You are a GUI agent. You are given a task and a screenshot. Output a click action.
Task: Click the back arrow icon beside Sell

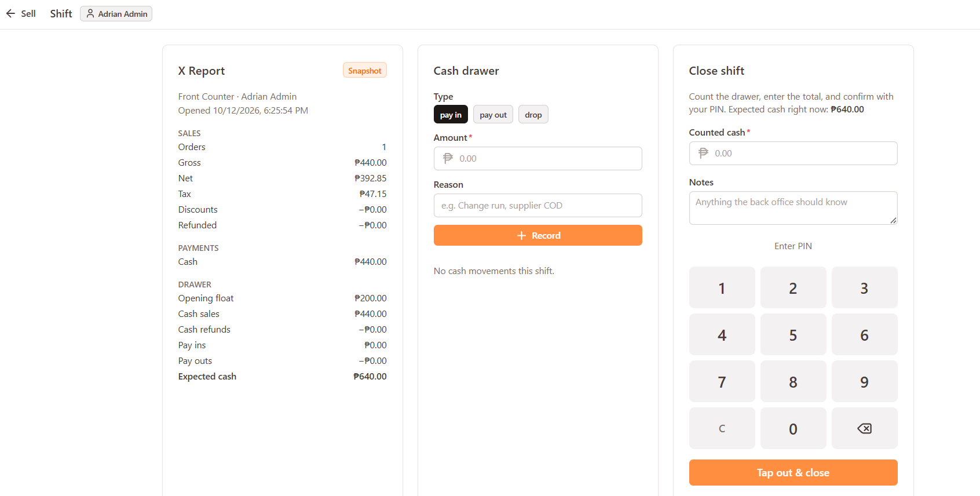(x=10, y=13)
